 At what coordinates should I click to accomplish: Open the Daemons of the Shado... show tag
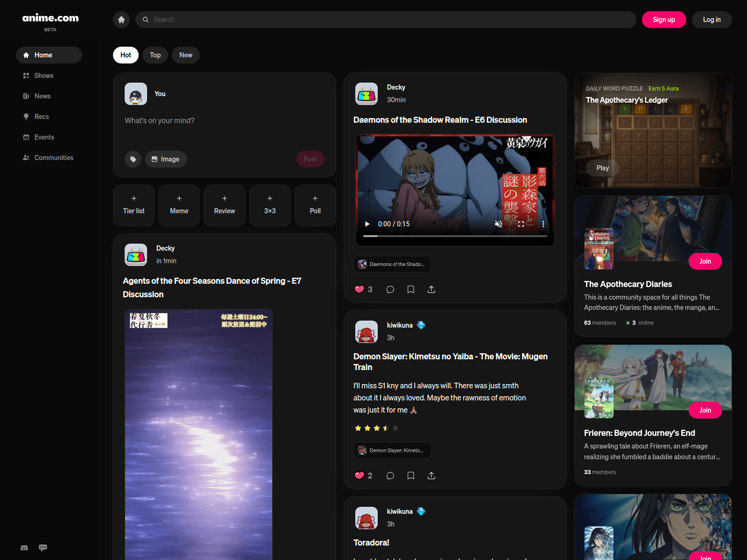pyautogui.click(x=393, y=264)
